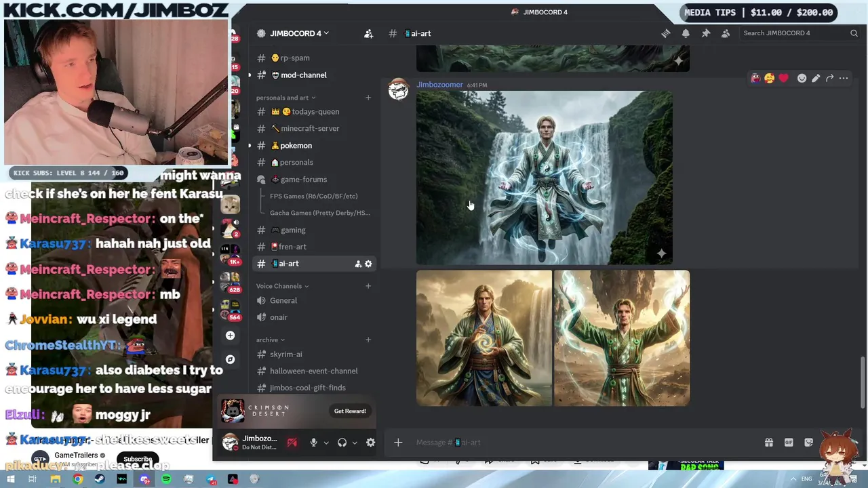Open the message More options menu
Image resolution: width=868 pixels, height=488 pixels.
tap(844, 79)
